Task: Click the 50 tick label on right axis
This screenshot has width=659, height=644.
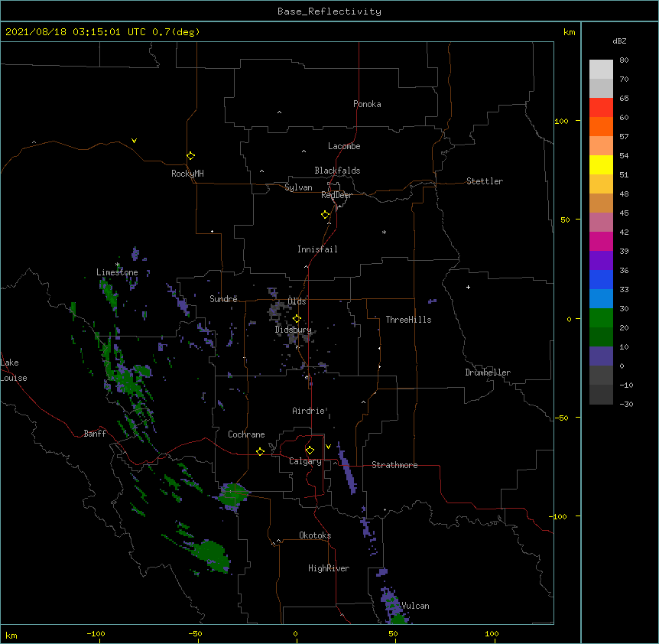Action: (565, 220)
